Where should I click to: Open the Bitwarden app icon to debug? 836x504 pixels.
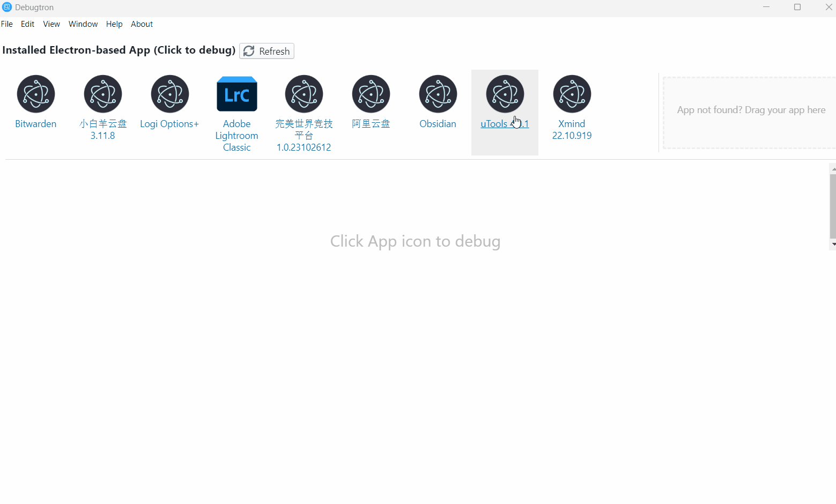[x=36, y=94]
